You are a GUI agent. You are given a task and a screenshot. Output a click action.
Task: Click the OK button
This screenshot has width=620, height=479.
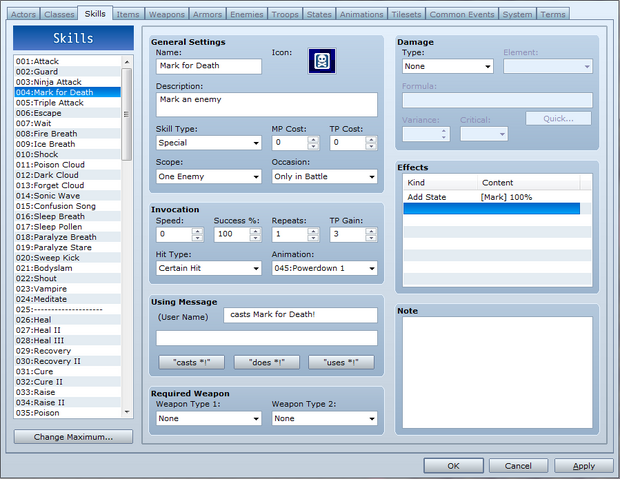(454, 466)
